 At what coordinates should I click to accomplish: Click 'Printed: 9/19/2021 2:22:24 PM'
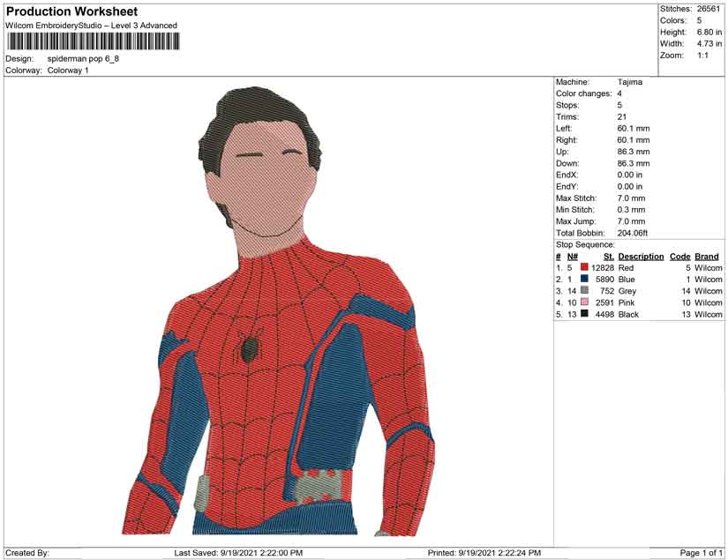[x=484, y=553]
